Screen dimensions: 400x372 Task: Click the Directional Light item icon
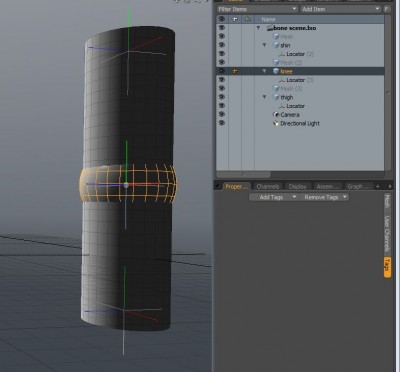coord(276,123)
